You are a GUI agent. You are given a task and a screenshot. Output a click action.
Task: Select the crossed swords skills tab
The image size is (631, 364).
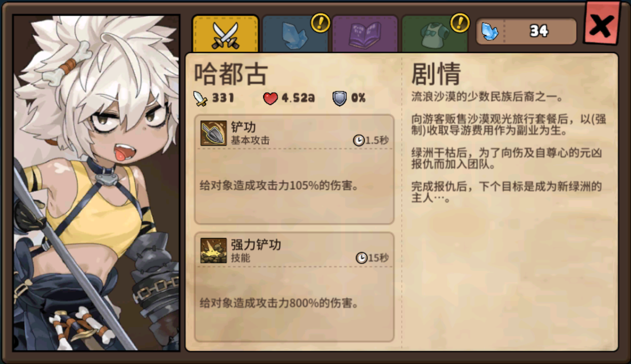click(x=225, y=35)
